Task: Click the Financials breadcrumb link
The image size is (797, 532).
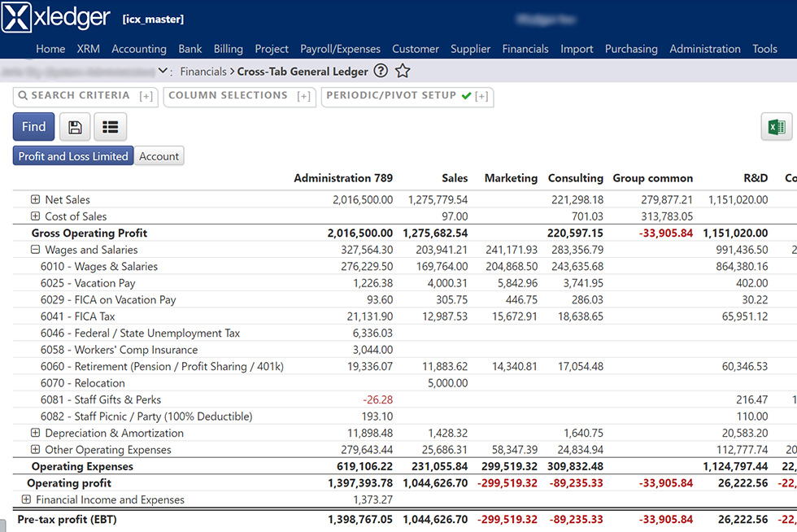Action: pyautogui.click(x=203, y=72)
